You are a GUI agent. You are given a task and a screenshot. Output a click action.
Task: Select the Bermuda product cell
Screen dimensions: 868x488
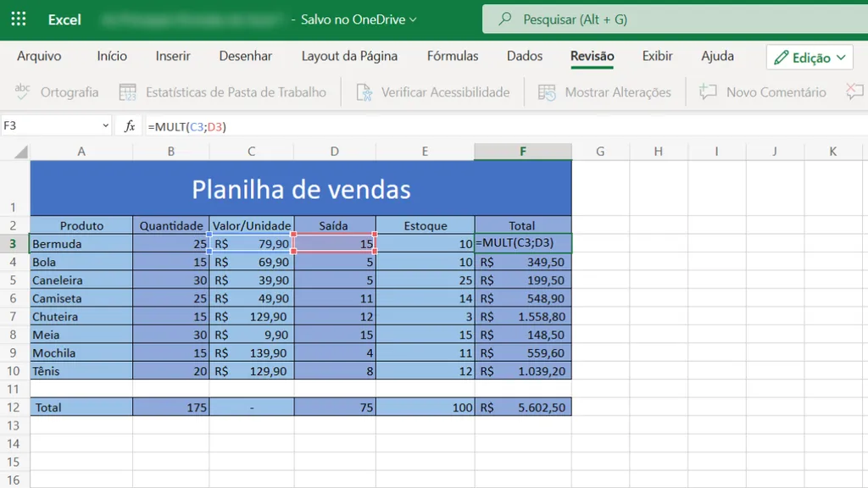[x=81, y=243]
